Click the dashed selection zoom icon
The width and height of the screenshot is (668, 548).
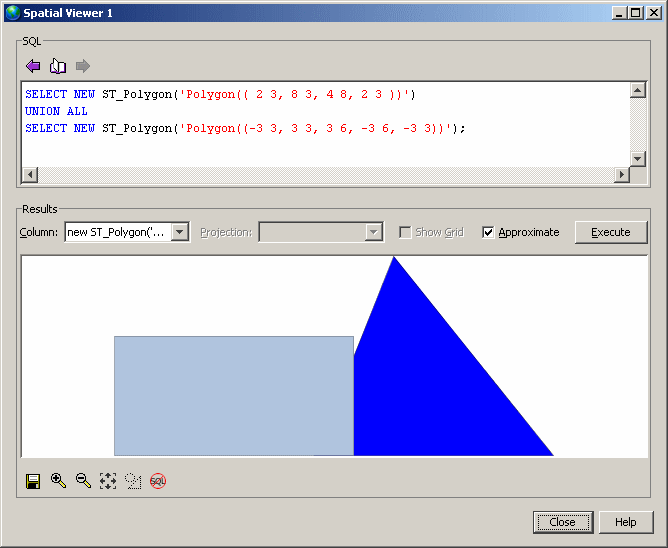point(133,481)
